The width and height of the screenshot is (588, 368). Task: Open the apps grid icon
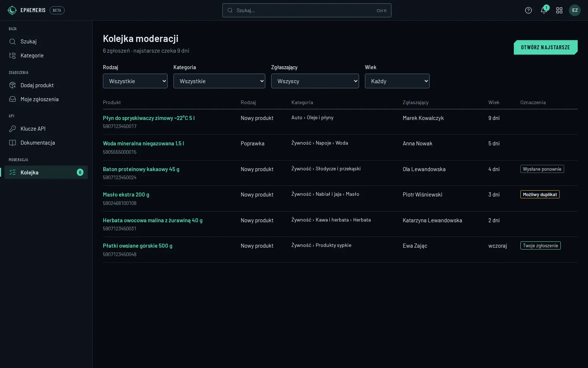pos(559,10)
